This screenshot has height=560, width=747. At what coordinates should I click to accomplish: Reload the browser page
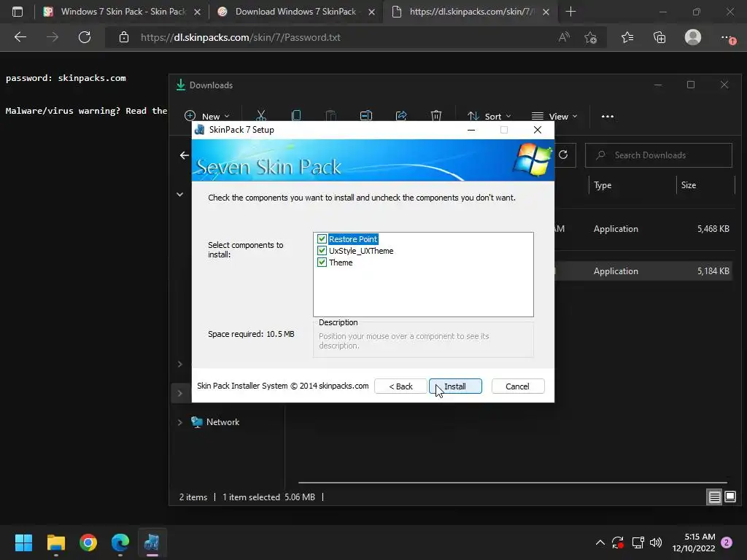(85, 37)
